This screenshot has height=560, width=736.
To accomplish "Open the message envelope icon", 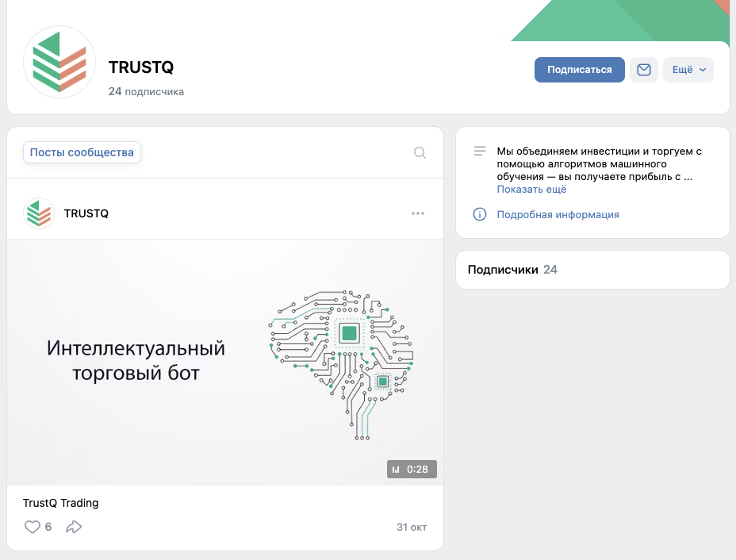I will click(x=643, y=70).
